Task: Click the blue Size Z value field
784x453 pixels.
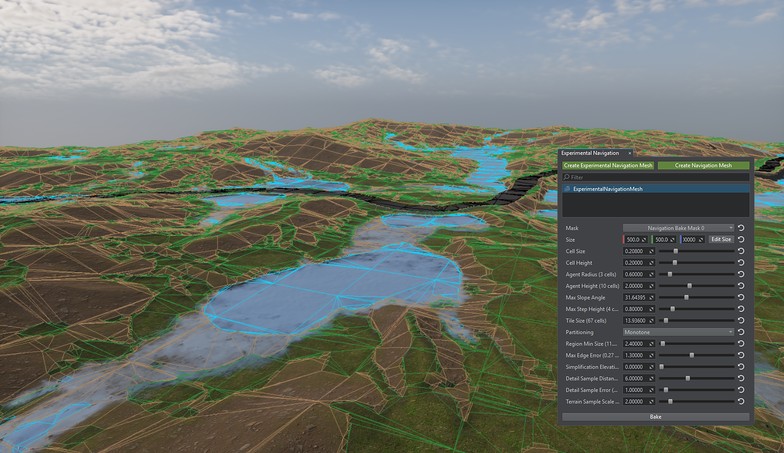Action: point(692,240)
